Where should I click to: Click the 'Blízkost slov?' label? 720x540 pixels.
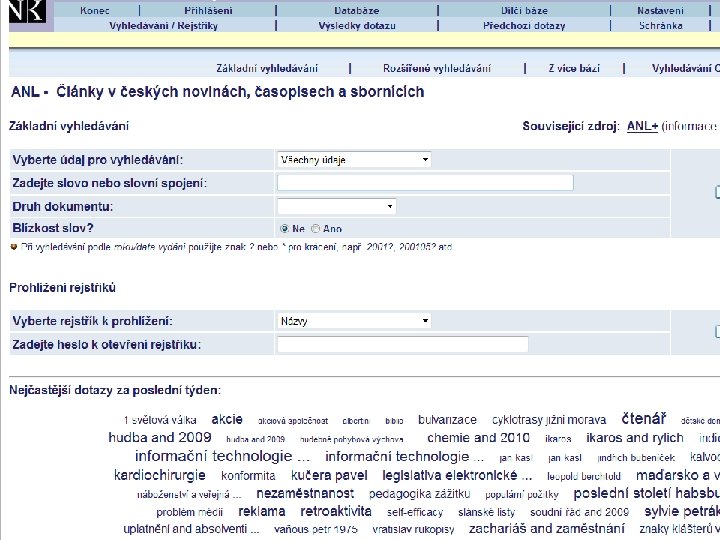(53, 228)
